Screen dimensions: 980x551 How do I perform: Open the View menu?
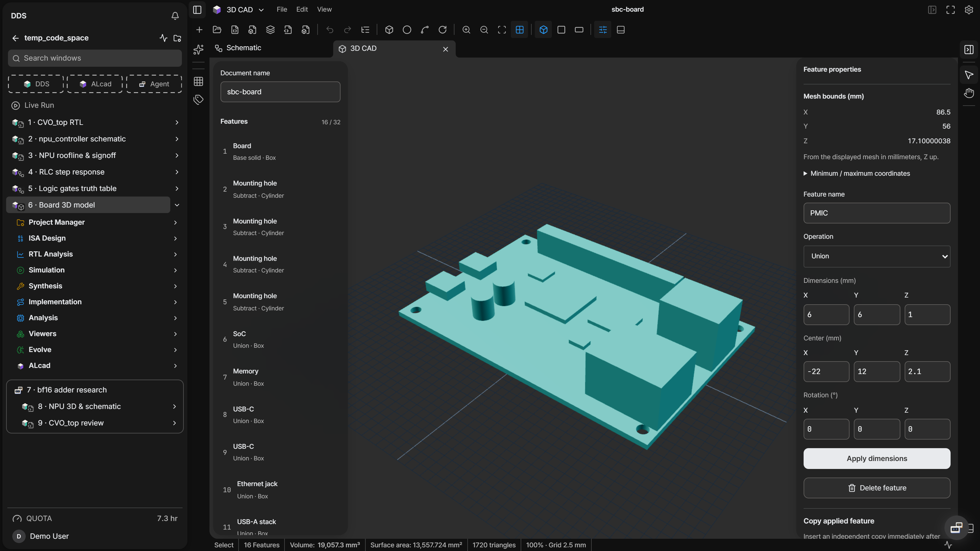click(325, 9)
